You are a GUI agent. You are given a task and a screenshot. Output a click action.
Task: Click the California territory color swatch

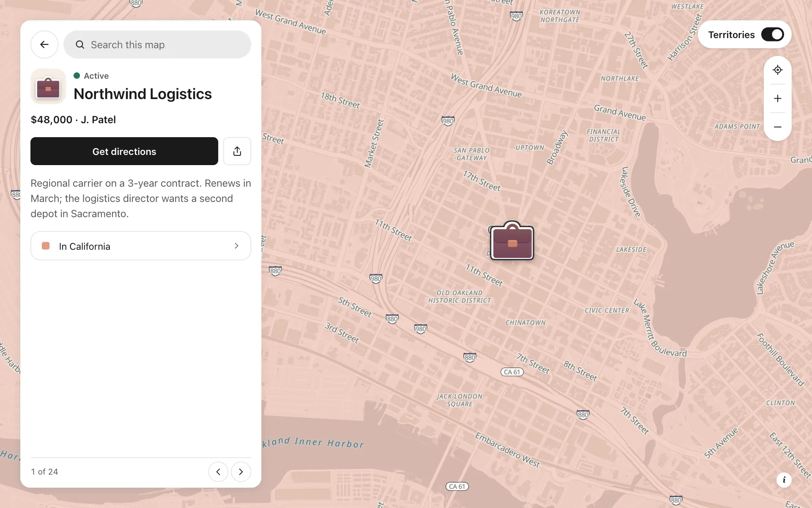tap(46, 246)
